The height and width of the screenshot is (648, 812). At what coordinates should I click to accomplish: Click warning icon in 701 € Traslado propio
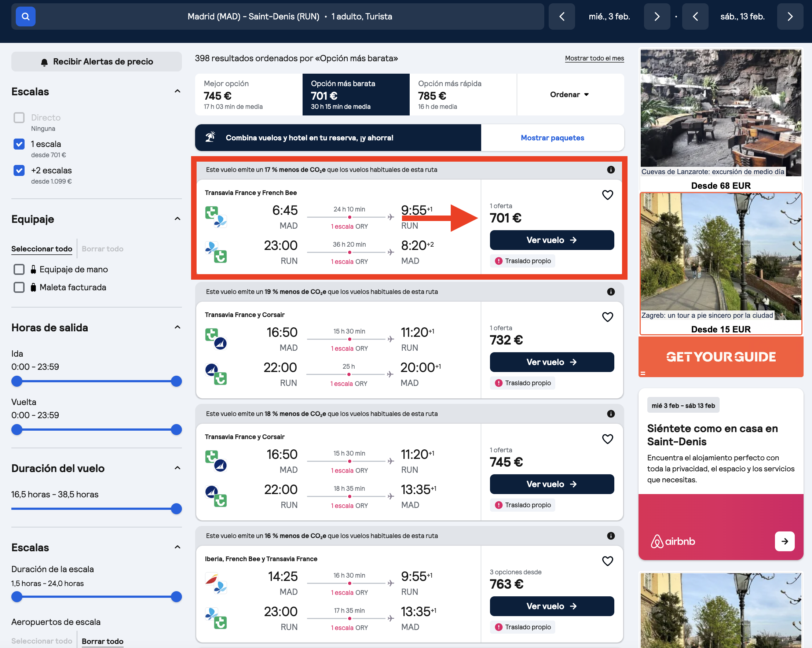499,261
